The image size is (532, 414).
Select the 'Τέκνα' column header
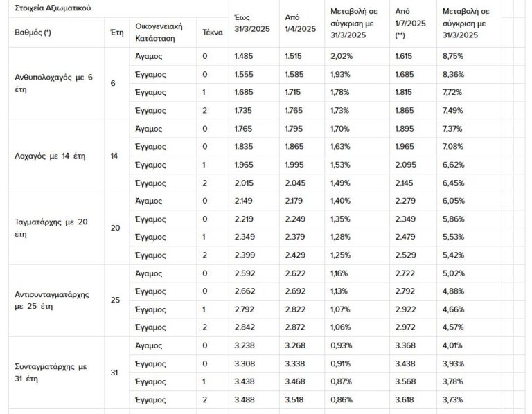[x=212, y=33]
